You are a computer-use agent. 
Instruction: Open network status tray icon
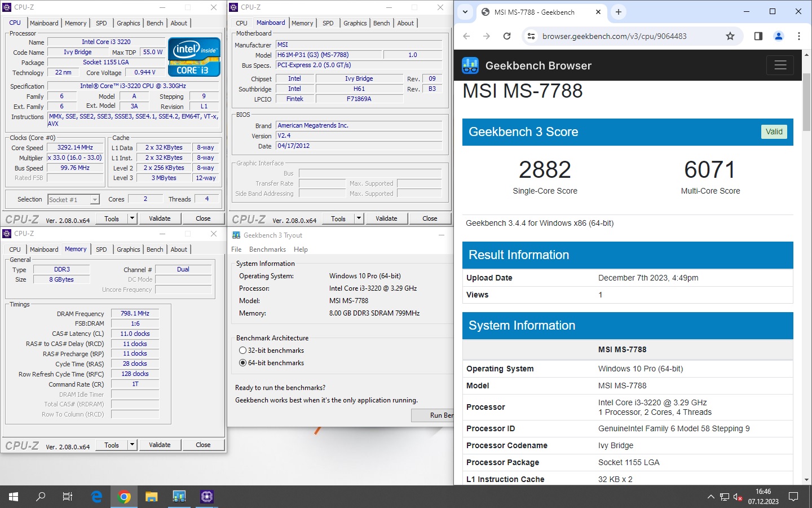[x=725, y=497]
